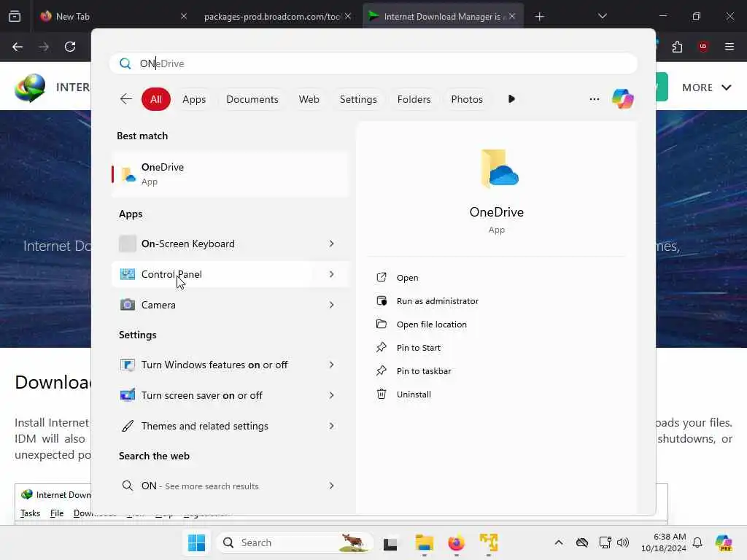Open File menu in IDM screenshot

[x=57, y=513]
